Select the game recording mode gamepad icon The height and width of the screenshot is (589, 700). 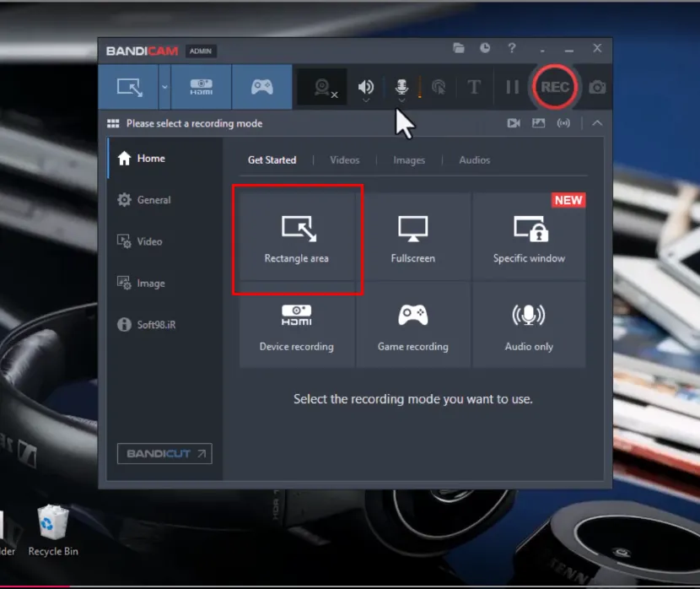pyautogui.click(x=262, y=87)
